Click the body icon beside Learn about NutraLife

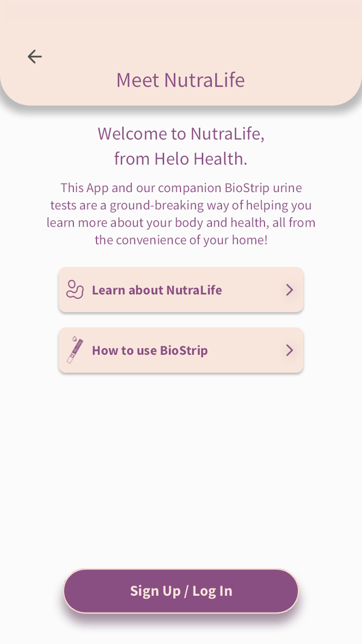coord(74,290)
